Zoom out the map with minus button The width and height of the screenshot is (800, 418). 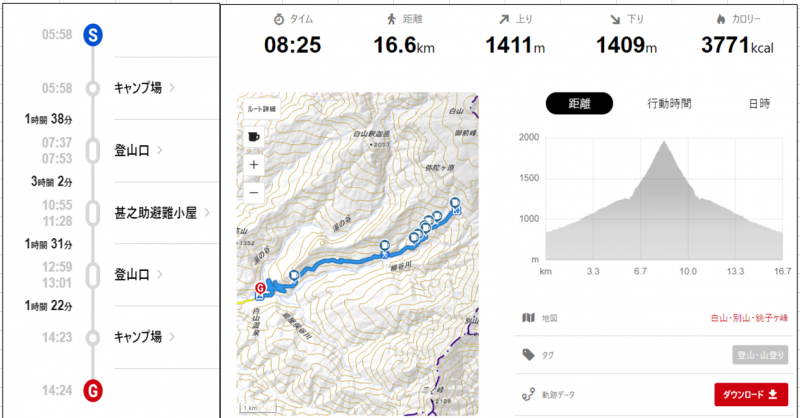(254, 192)
